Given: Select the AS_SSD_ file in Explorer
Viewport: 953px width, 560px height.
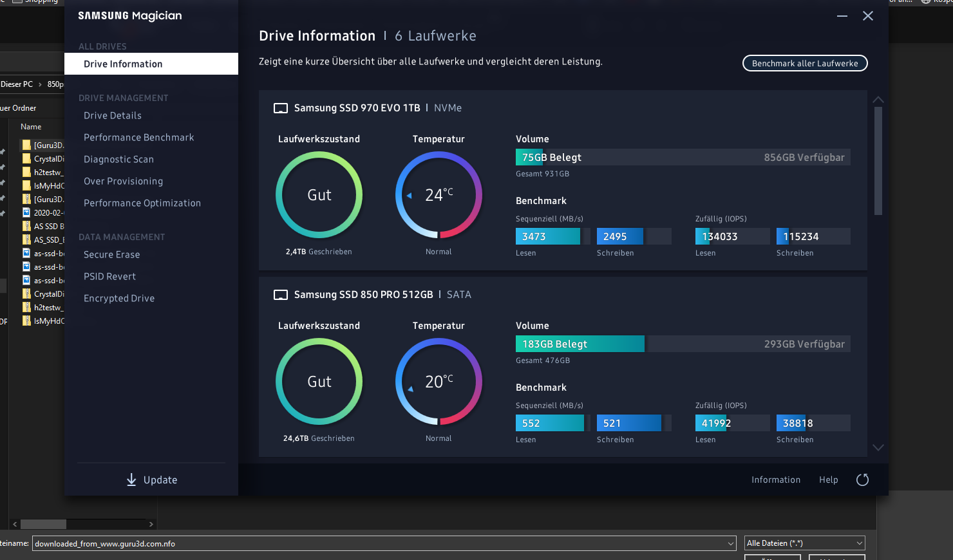Looking at the screenshot, I should [x=42, y=239].
